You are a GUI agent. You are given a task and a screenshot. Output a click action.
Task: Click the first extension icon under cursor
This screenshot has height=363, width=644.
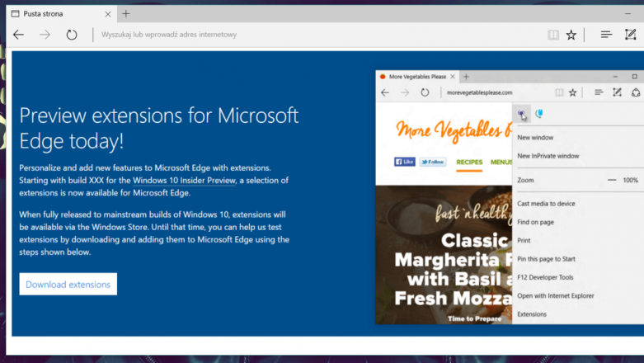[x=522, y=115]
